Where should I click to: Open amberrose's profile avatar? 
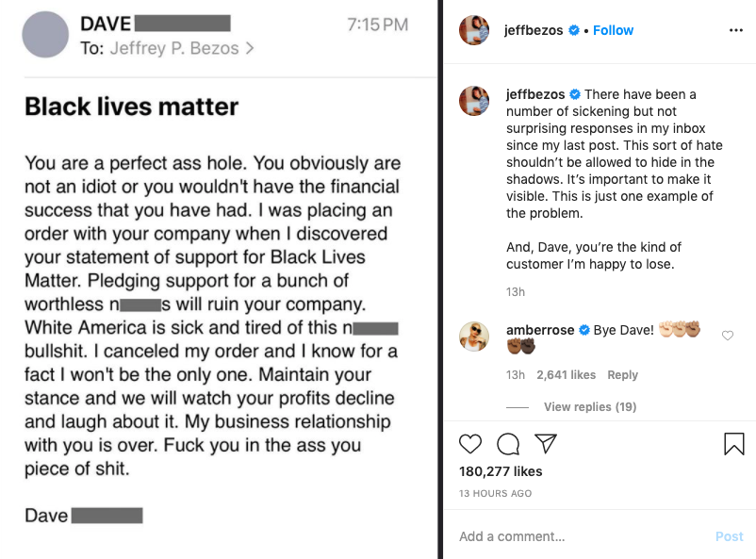click(x=474, y=337)
